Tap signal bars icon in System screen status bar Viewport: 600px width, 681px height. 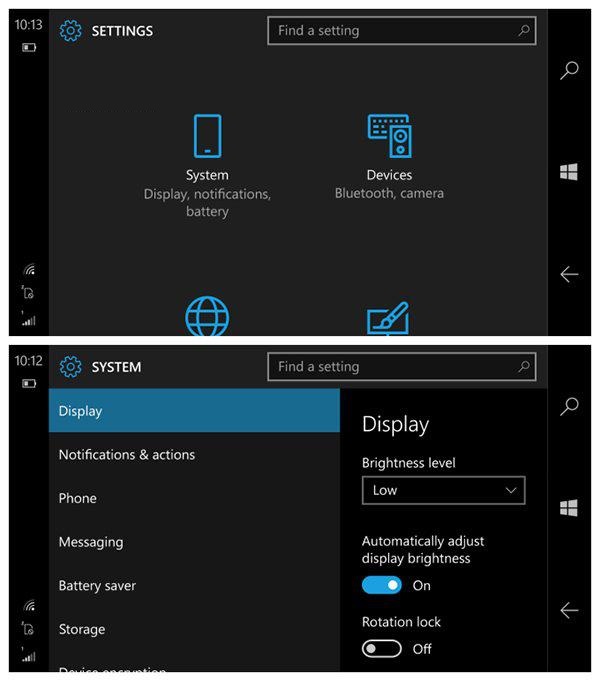(x=29, y=655)
